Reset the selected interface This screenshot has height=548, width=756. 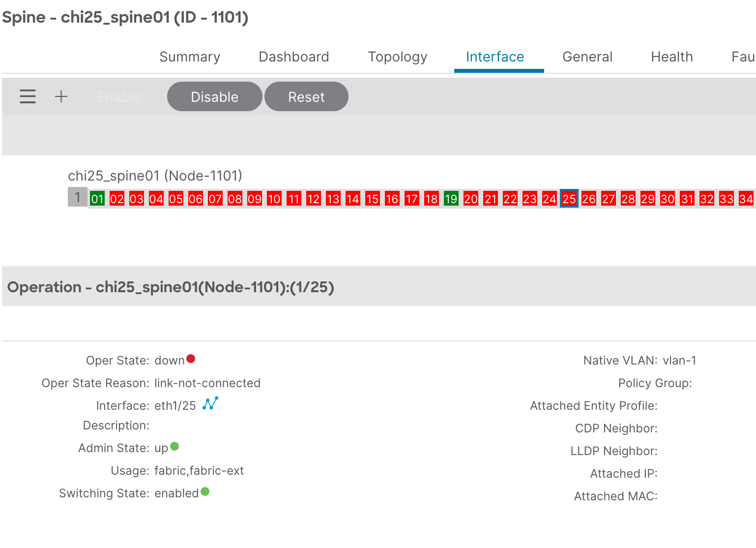306,96
